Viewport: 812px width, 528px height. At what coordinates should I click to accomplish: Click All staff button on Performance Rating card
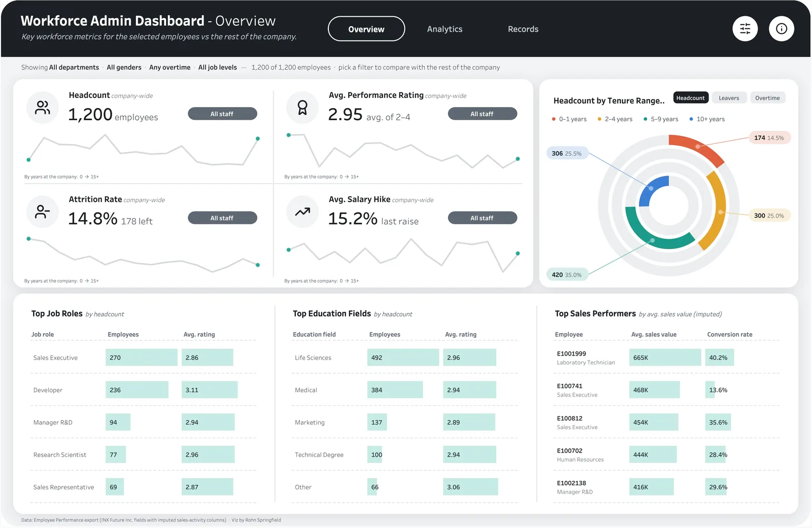[482, 114]
